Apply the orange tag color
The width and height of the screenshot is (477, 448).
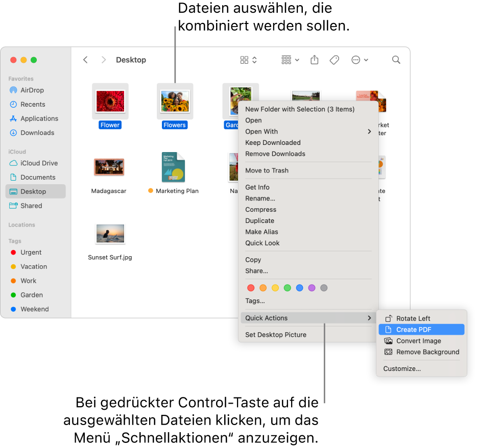coord(263,288)
